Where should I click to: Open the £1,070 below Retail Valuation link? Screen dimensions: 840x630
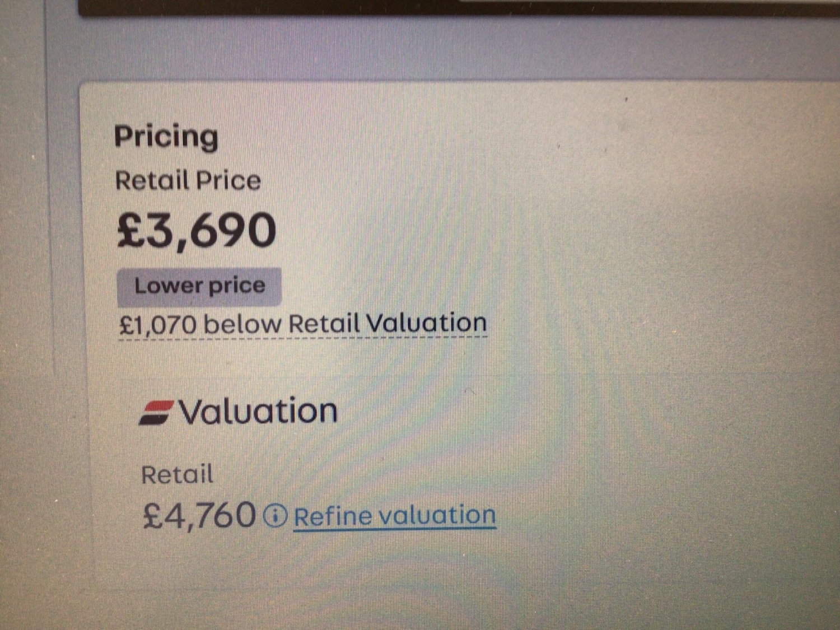point(303,324)
